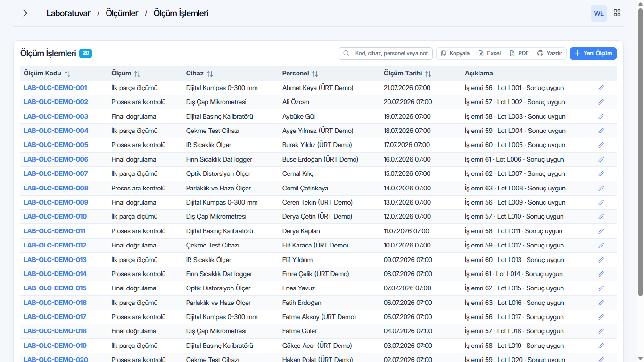
Task: Edit row LAB-OLC-DEMO-019 with pencil icon
Action: click(x=601, y=346)
